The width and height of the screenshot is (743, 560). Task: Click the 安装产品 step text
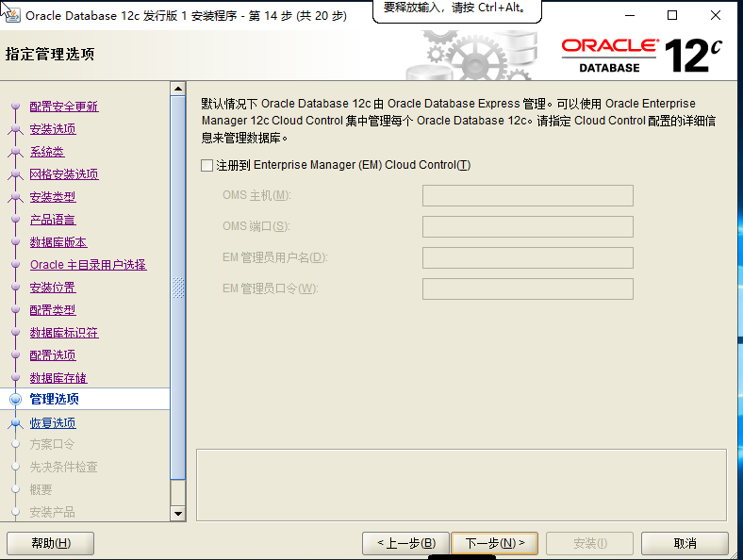point(52,512)
